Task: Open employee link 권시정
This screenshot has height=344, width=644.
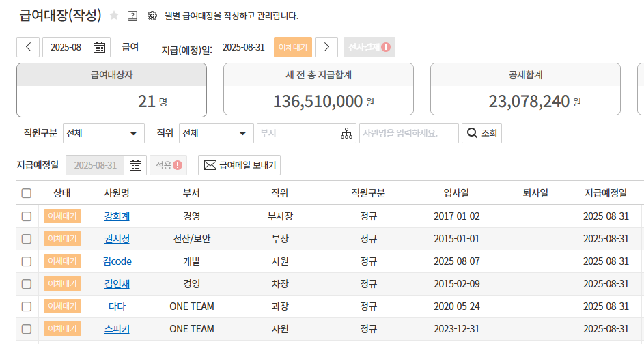Action: (117, 239)
